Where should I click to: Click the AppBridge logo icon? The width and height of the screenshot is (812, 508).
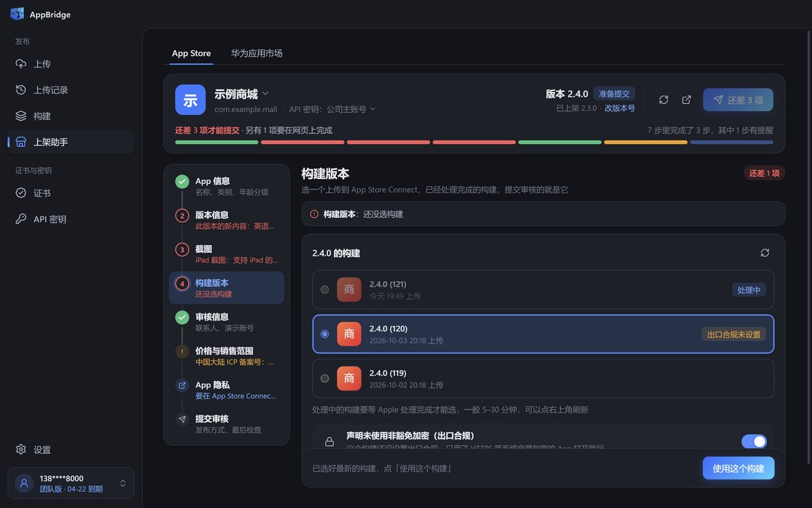pyautogui.click(x=17, y=14)
